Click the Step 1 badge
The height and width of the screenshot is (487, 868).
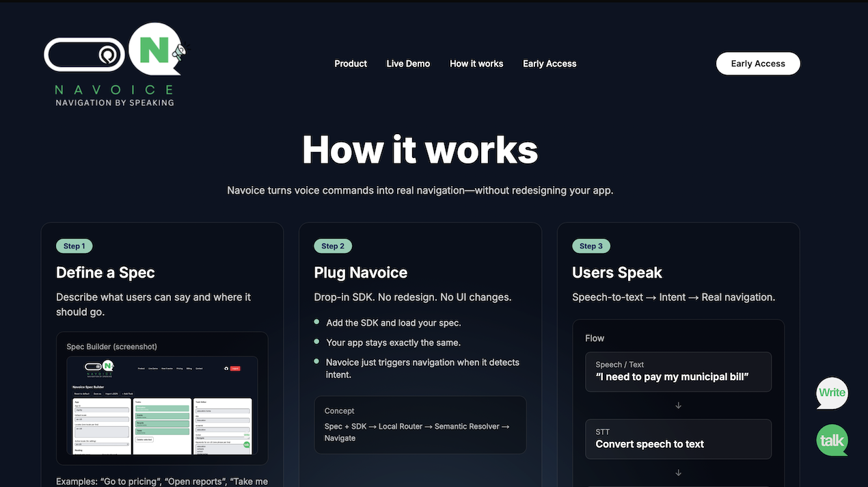point(74,246)
